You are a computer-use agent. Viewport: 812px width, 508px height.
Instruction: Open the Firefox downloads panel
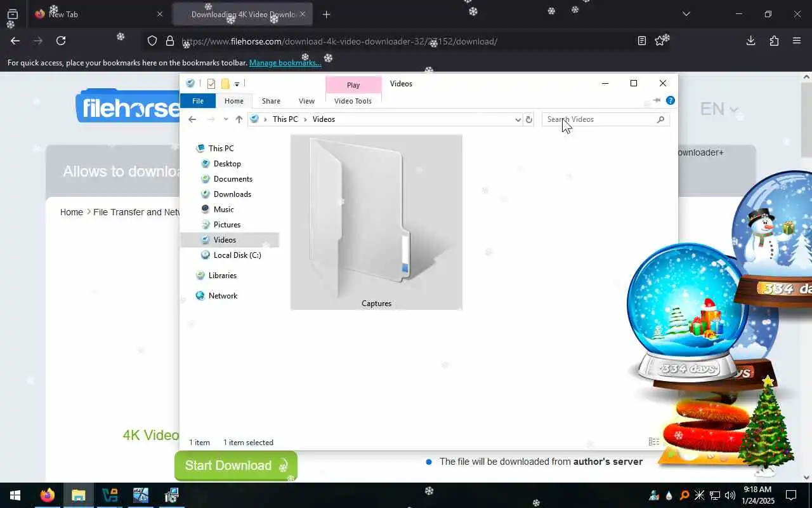point(751,41)
